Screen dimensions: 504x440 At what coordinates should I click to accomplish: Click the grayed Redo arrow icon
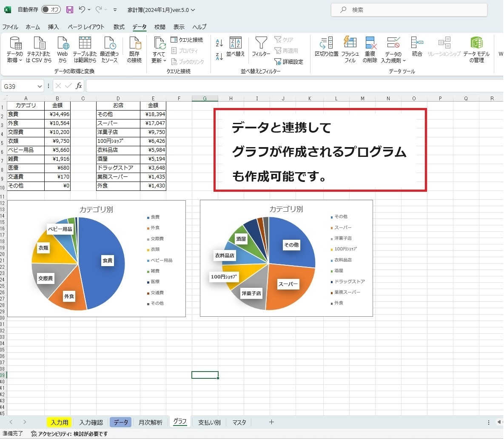click(99, 10)
